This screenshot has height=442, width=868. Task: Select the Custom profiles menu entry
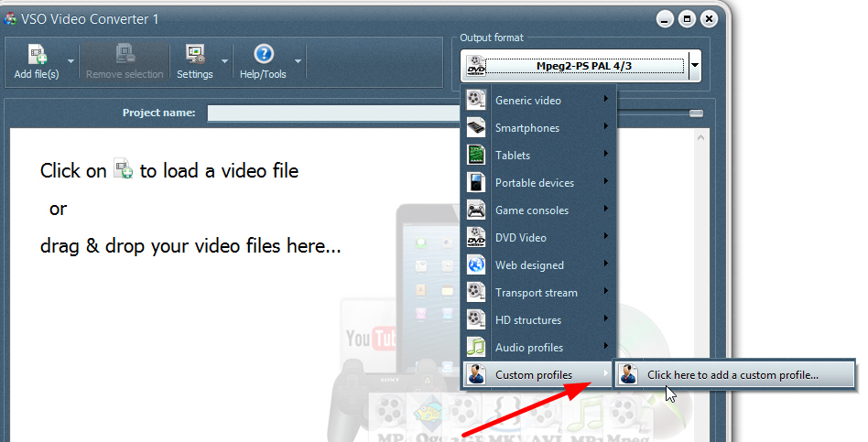pos(538,374)
